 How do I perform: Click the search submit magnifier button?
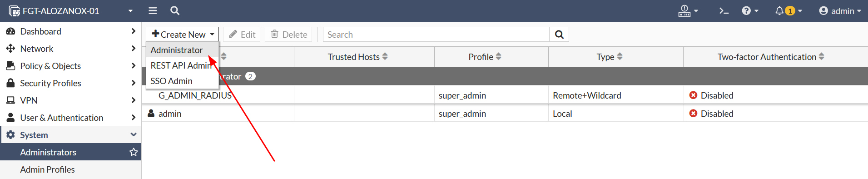coord(559,35)
